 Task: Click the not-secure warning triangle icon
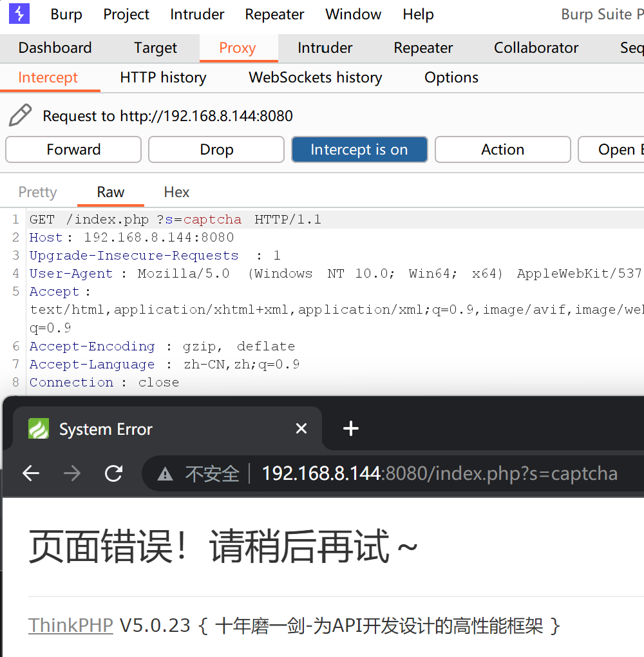click(165, 474)
